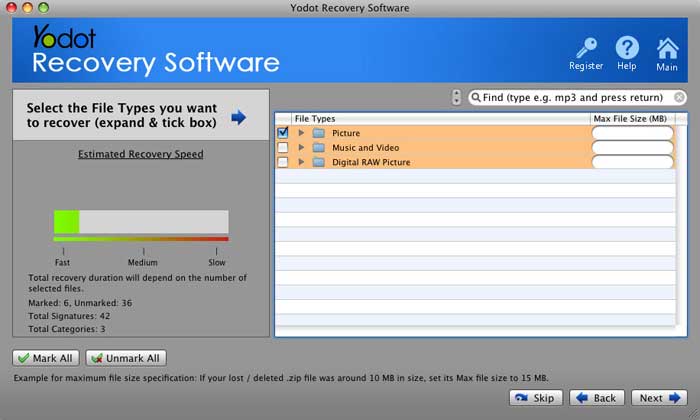This screenshot has width=700, height=420.
Task: Expand the Music and Video category
Action: (x=301, y=148)
